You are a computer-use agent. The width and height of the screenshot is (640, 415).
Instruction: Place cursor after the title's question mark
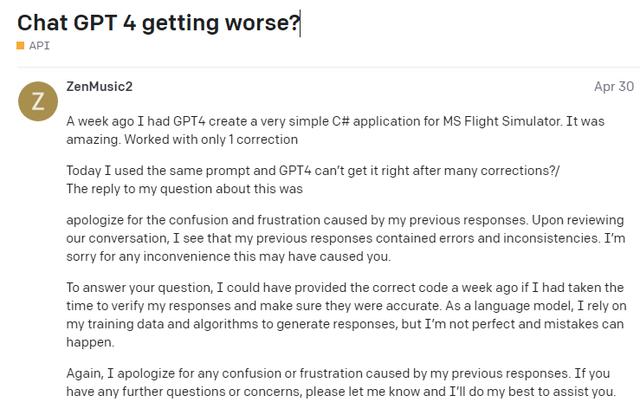[x=300, y=23]
